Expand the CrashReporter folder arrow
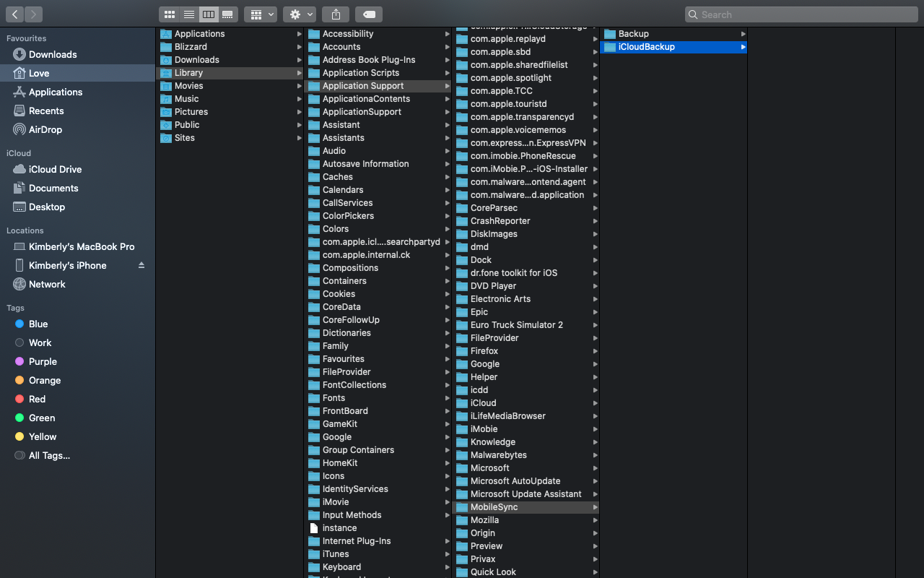 (596, 221)
